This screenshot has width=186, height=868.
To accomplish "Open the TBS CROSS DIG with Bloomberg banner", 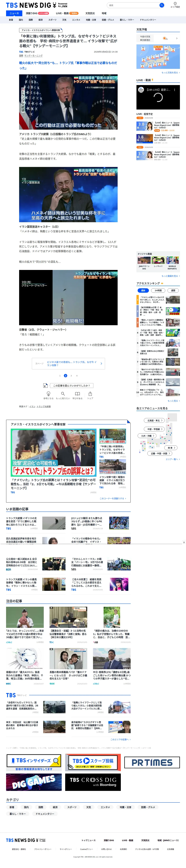I will 93,782.
